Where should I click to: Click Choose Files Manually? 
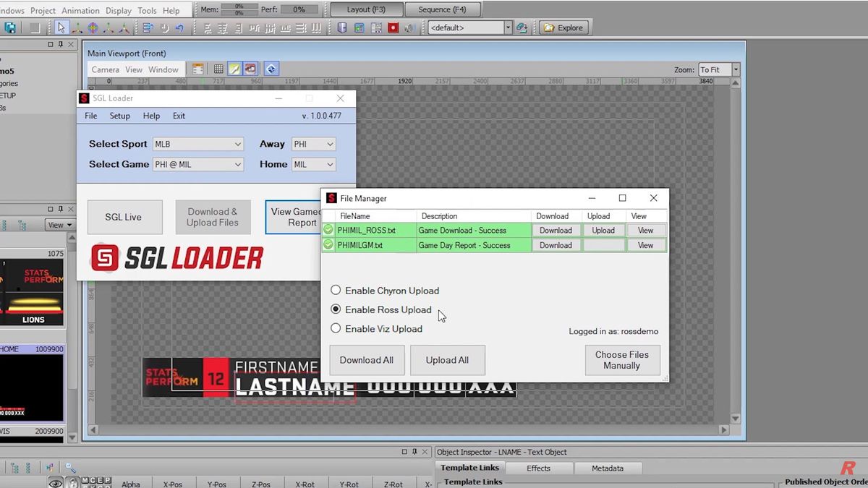[x=622, y=359]
